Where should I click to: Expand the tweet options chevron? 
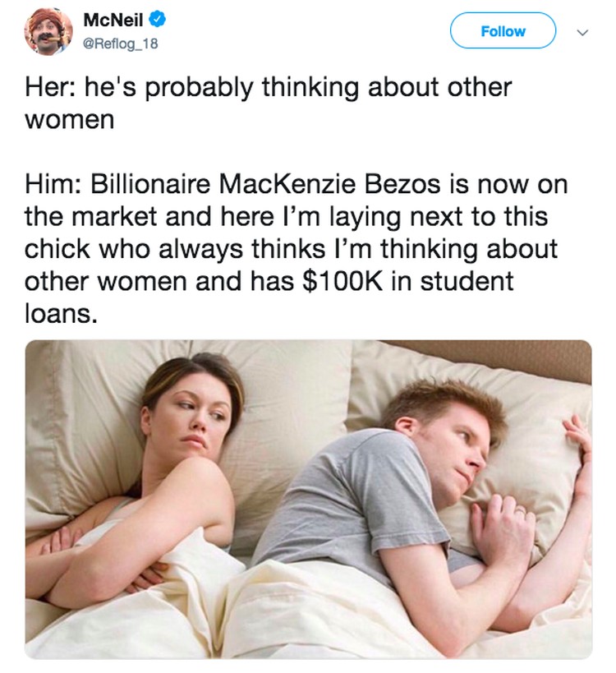click(x=582, y=32)
